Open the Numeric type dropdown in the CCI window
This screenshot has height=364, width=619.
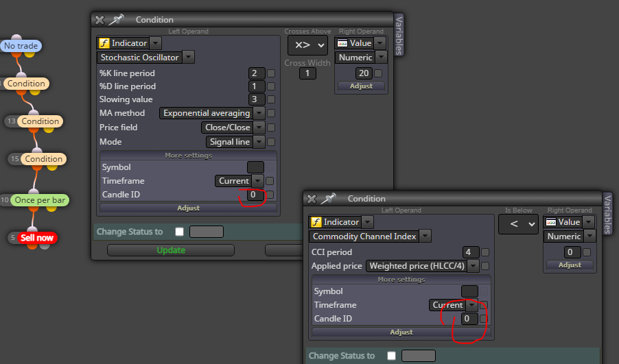pyautogui.click(x=589, y=236)
